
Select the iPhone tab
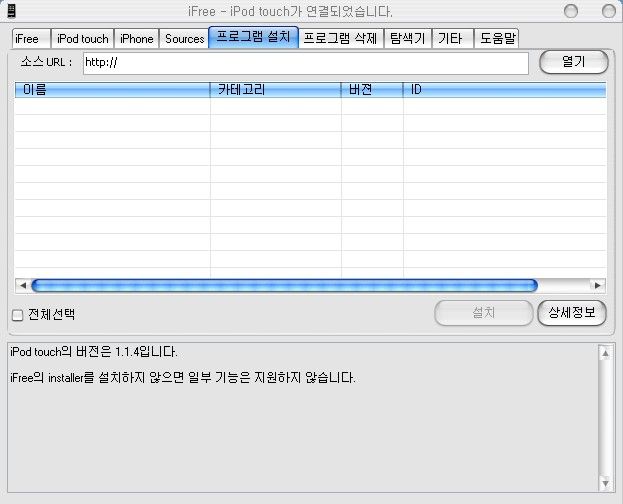(137, 39)
